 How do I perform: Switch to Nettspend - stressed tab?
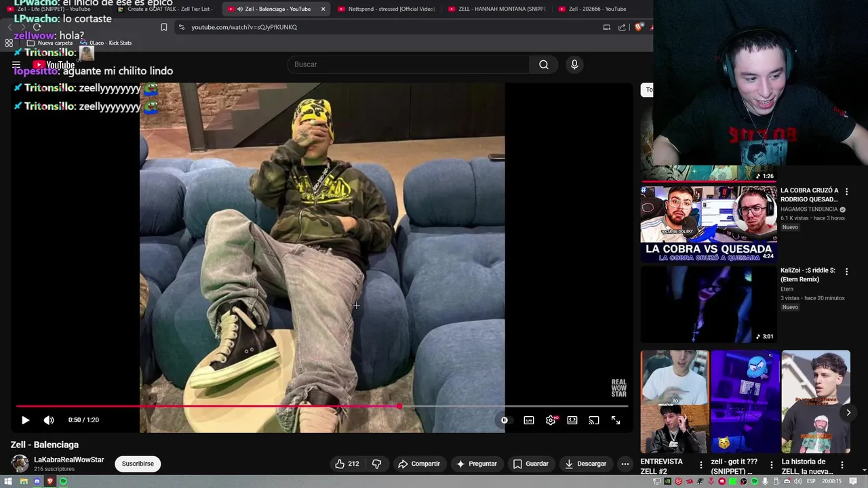pos(387,9)
